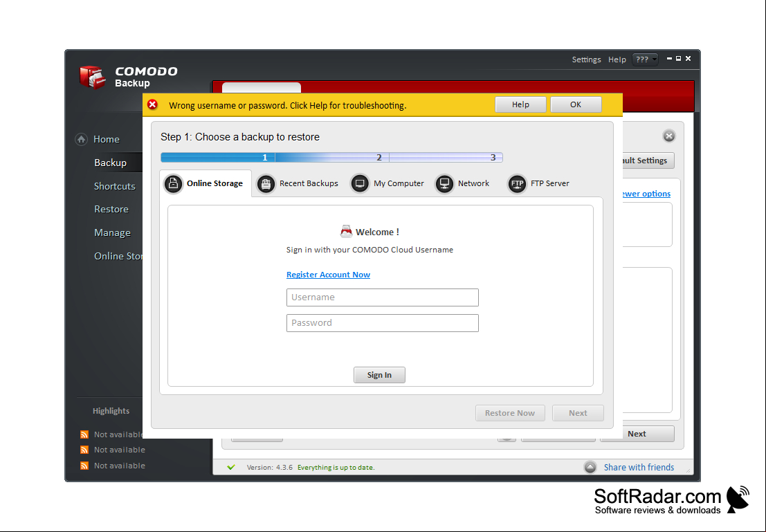Switch to the Recent Backups tab
This screenshot has width=766, height=532.
point(298,184)
